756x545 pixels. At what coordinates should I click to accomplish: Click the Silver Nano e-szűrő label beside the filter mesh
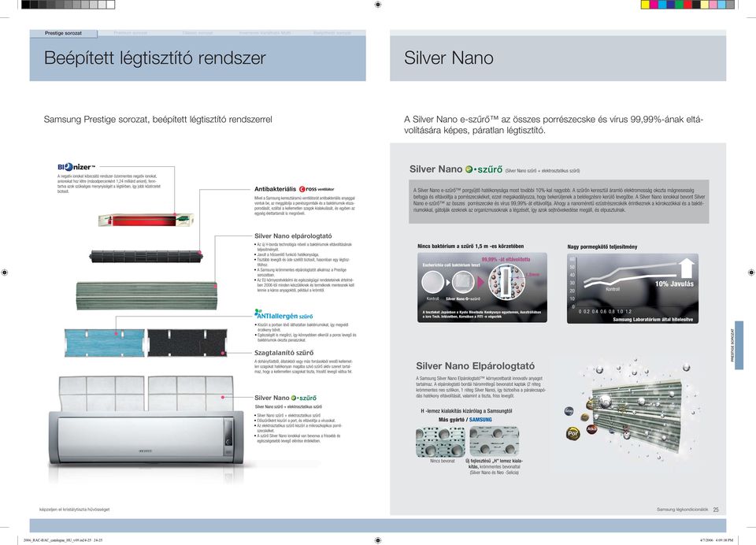click(x=285, y=398)
